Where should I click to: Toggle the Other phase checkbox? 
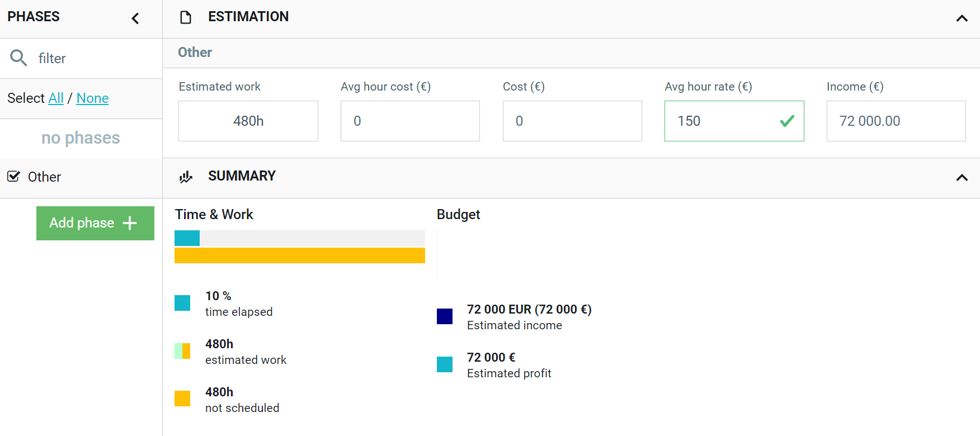coord(13,177)
